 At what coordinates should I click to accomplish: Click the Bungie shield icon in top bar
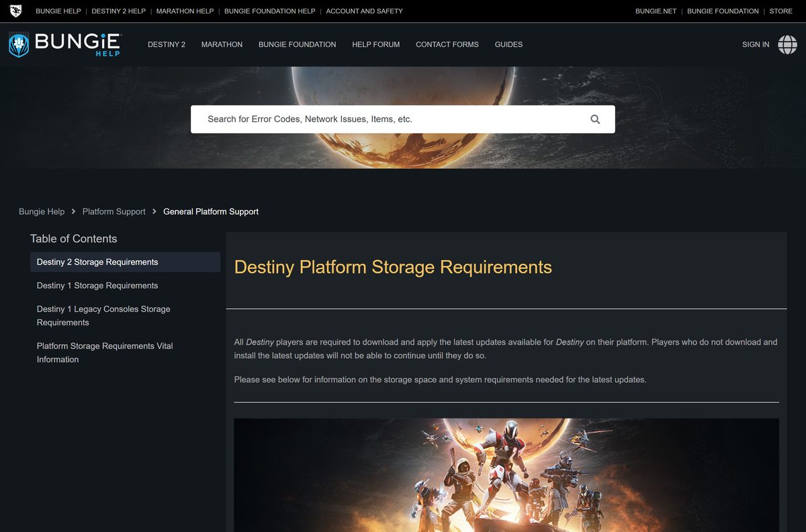(x=15, y=11)
